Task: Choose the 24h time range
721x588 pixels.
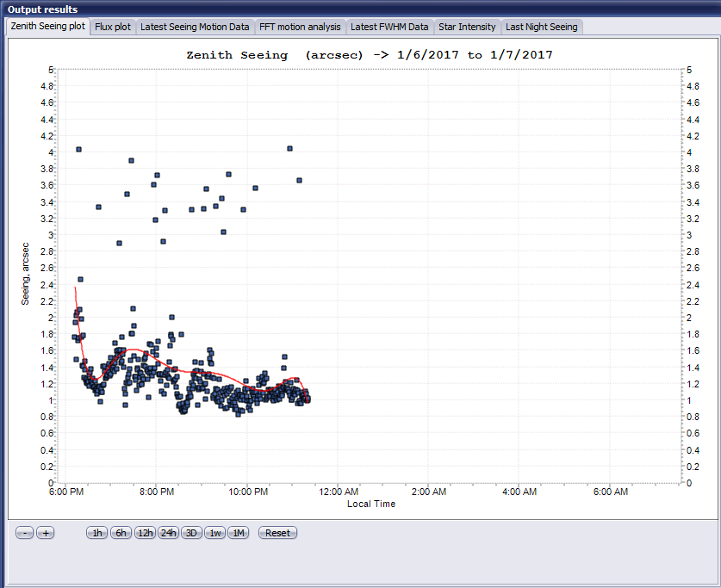Action: 169,533
